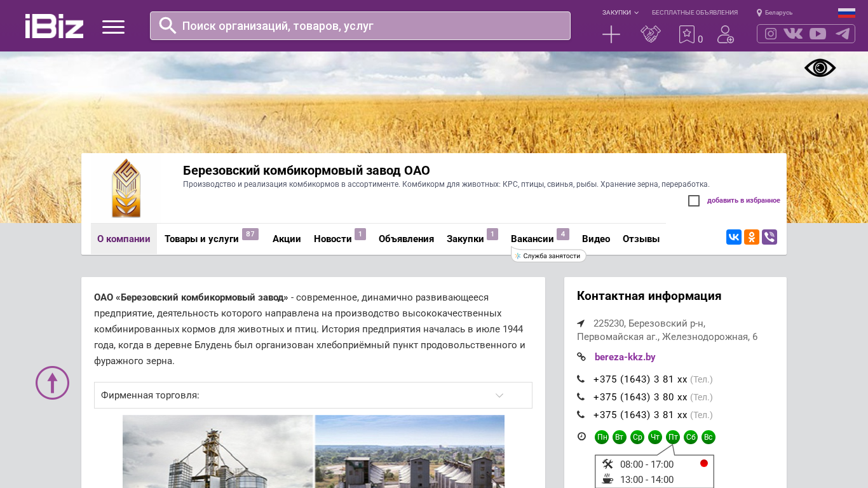
Task: Click the Березовский завод company logo
Action: coord(126,188)
